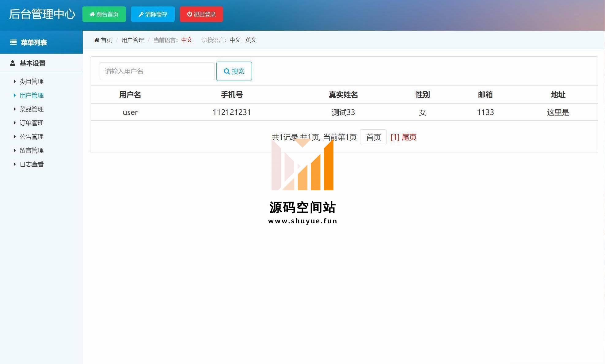This screenshot has height=364, width=605.
Task: Click the 清除缓存 button
Action: click(153, 14)
